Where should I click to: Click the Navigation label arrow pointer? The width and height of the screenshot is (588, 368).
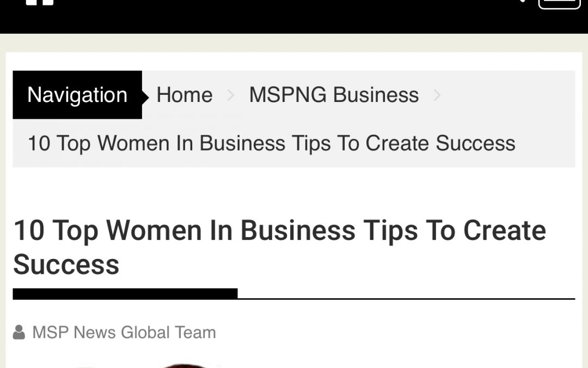[145, 98]
